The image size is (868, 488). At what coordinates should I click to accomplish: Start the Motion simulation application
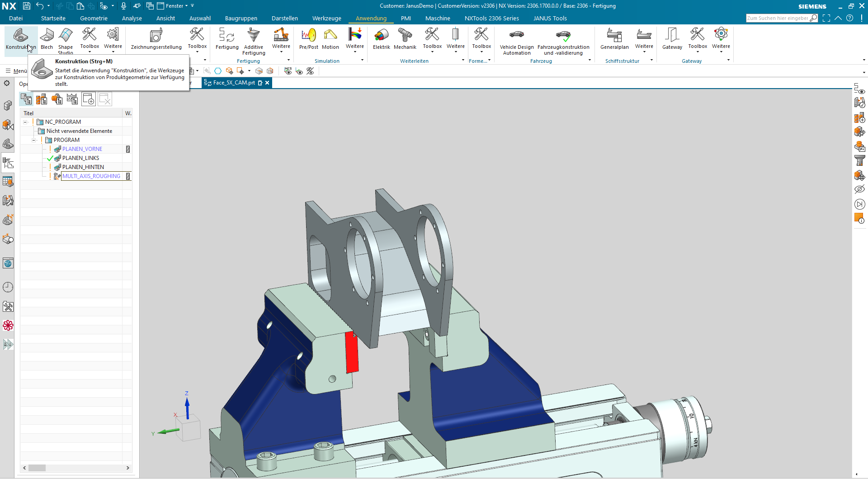point(330,39)
